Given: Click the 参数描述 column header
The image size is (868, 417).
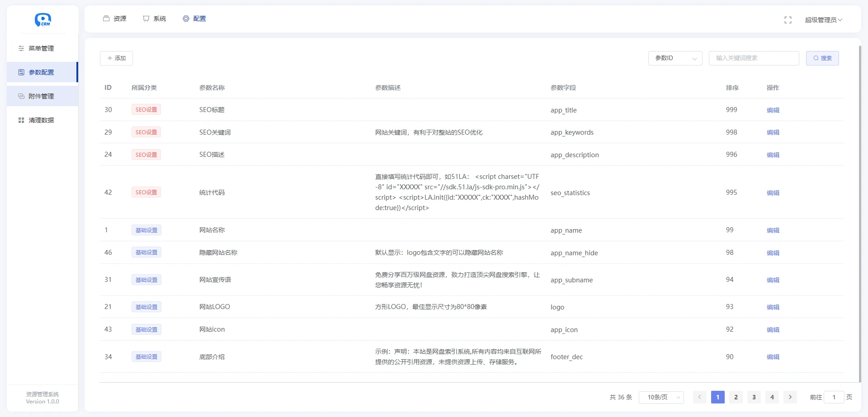Looking at the screenshot, I should click(388, 88).
